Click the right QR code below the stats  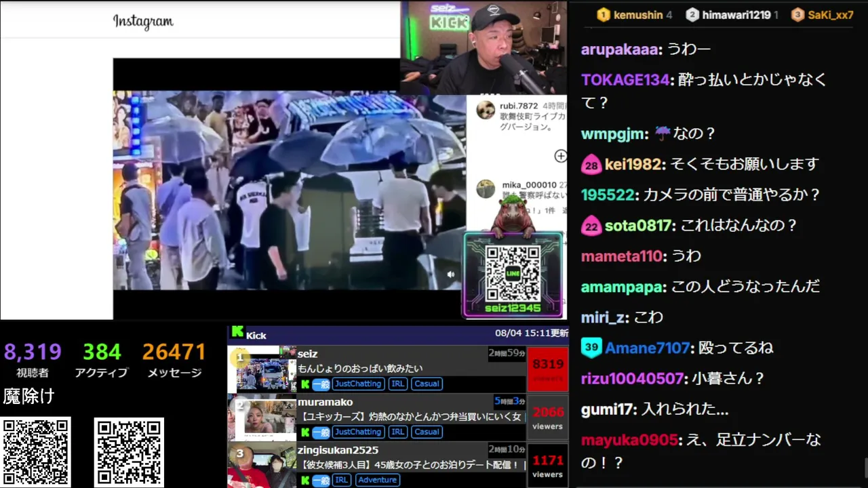click(x=129, y=453)
